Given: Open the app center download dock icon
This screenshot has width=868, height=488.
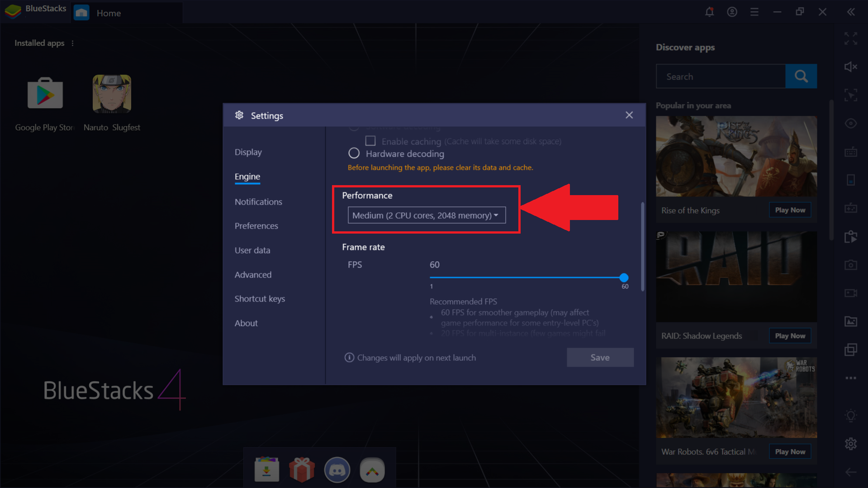Looking at the screenshot, I should tap(266, 469).
